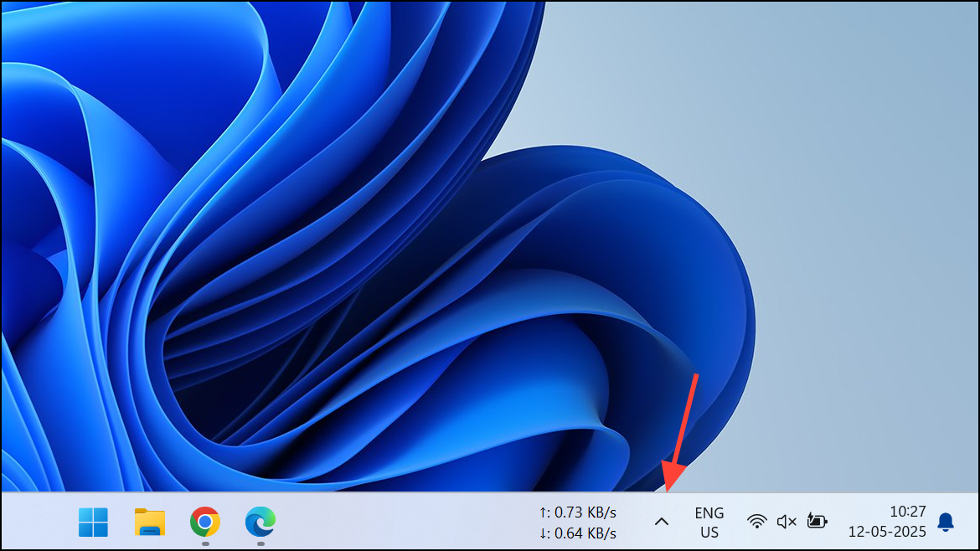Viewport: 980px width, 551px height.
Task: Open Wi-Fi network settings icon
Action: coord(757,522)
